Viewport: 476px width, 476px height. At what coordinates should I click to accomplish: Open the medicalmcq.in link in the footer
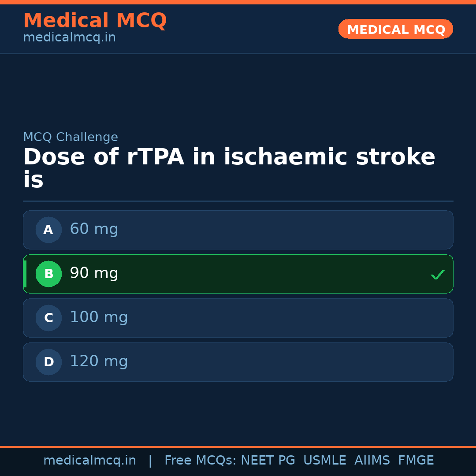89,461
